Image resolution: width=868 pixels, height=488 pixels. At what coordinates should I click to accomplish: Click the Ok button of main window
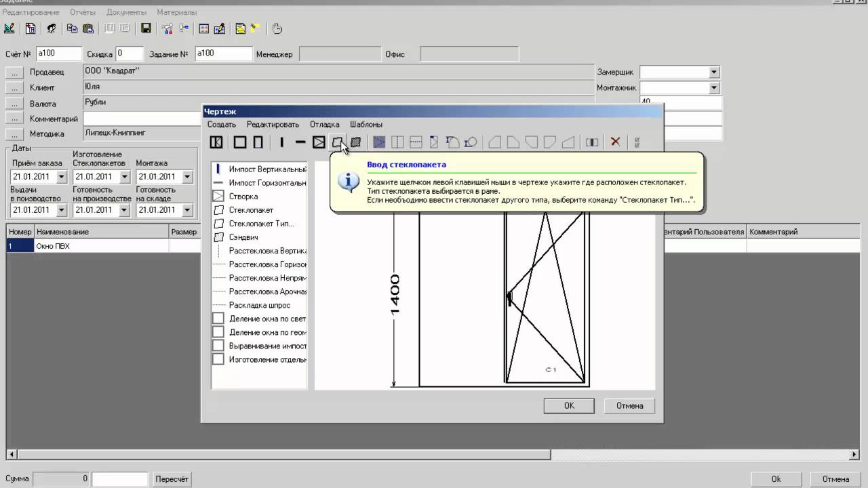click(776, 479)
